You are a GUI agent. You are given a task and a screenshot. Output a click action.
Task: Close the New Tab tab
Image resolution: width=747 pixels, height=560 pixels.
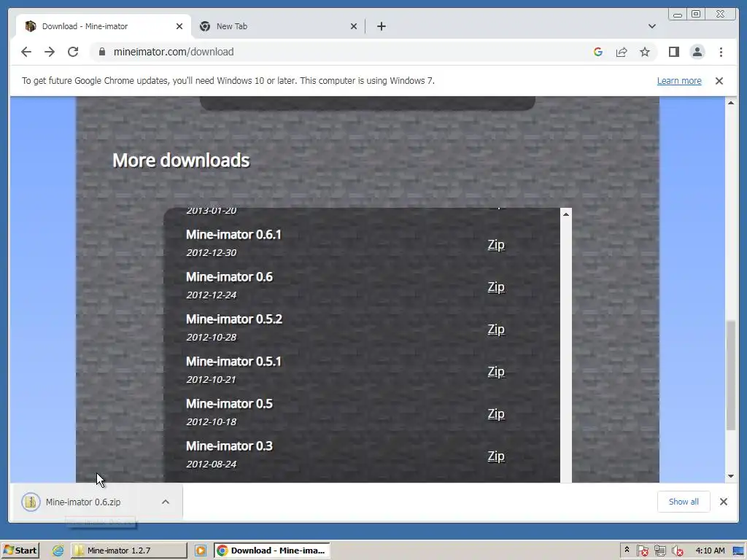point(354,26)
